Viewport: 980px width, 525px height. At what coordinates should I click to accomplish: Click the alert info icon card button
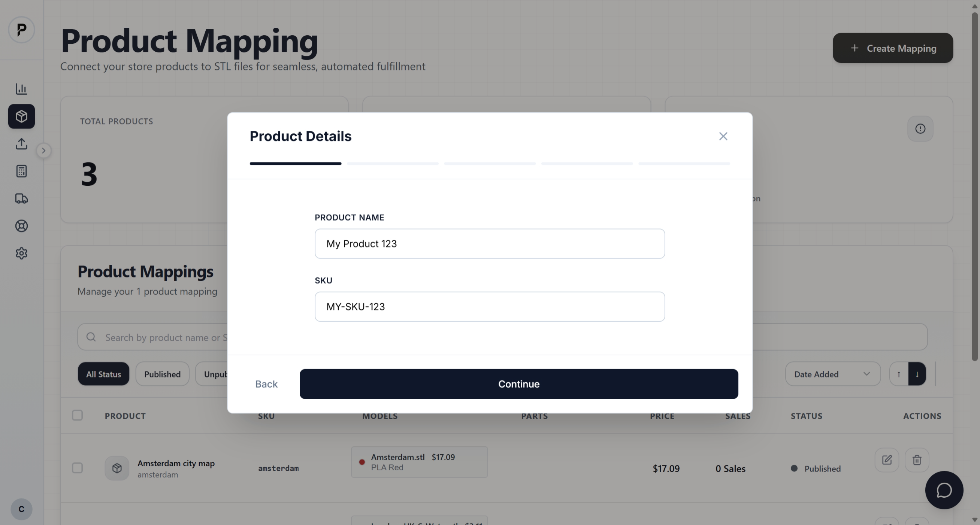tap(920, 128)
